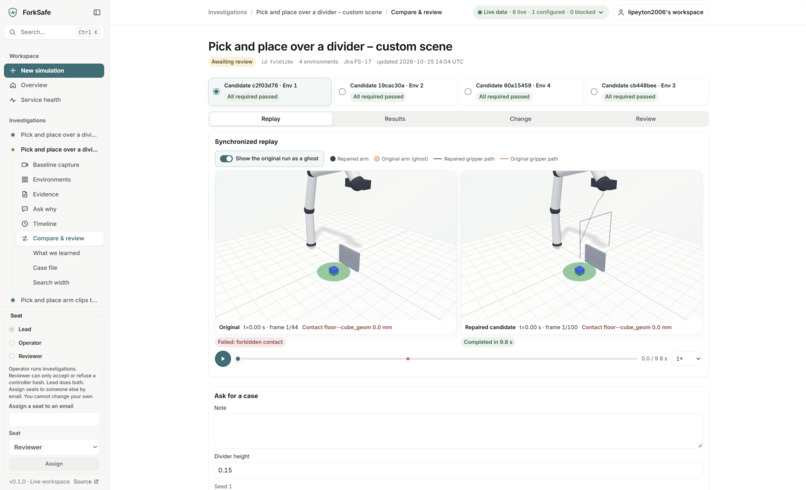Screen dimensions: 806x490
Task: Click the Ask why chat bubble icon
Action: (25, 209)
